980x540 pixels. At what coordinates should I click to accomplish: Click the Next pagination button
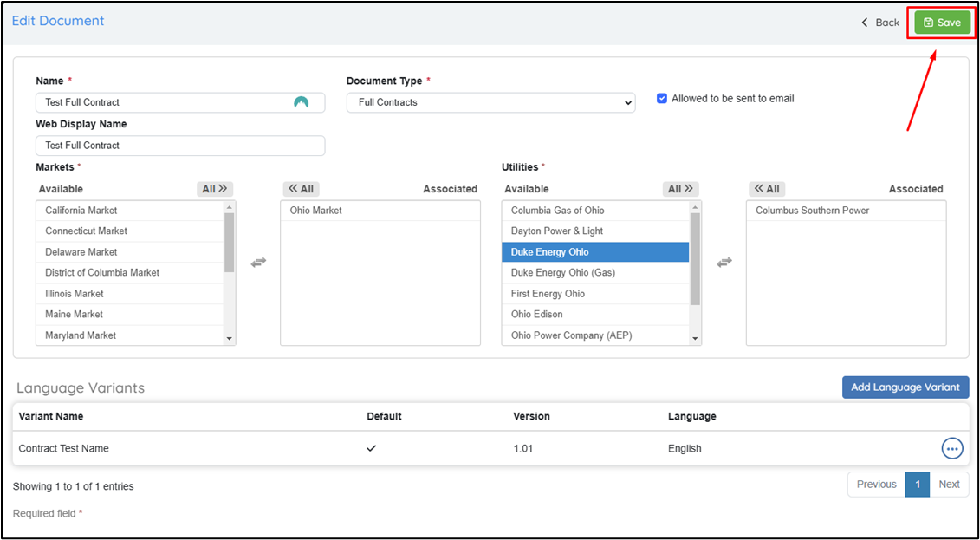click(x=949, y=485)
